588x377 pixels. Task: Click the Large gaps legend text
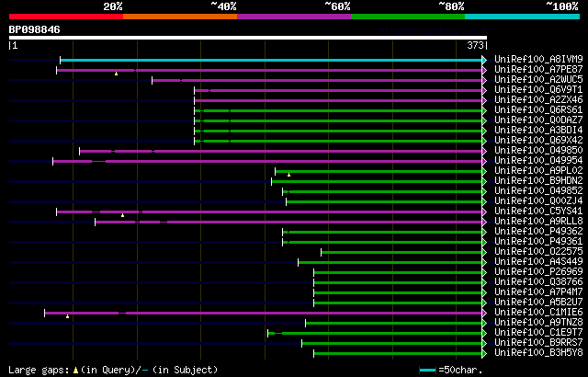39,370
